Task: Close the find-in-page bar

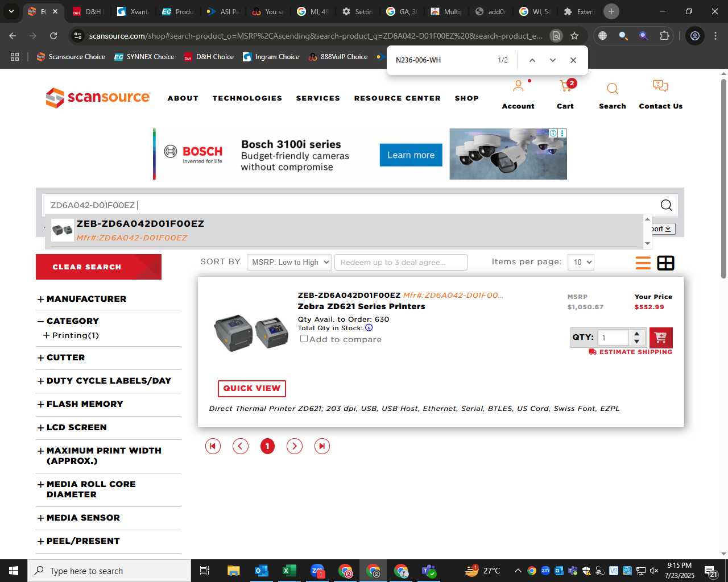Action: 573,60
